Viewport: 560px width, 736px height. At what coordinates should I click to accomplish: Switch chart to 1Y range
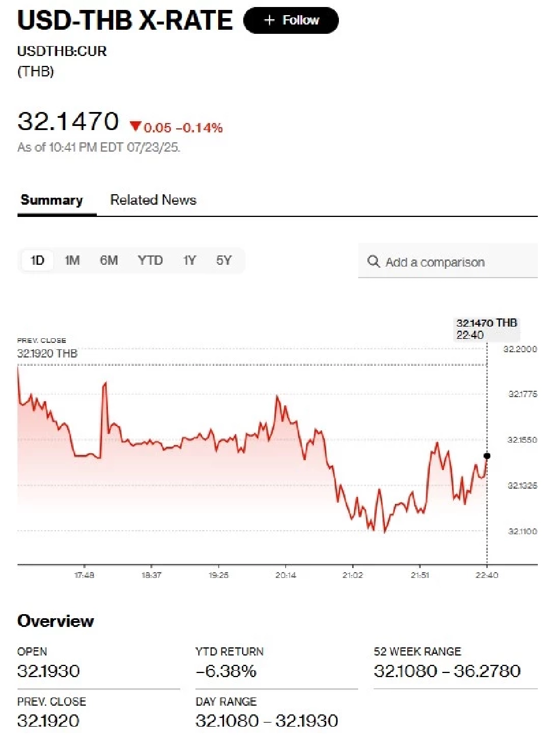pyautogui.click(x=189, y=260)
